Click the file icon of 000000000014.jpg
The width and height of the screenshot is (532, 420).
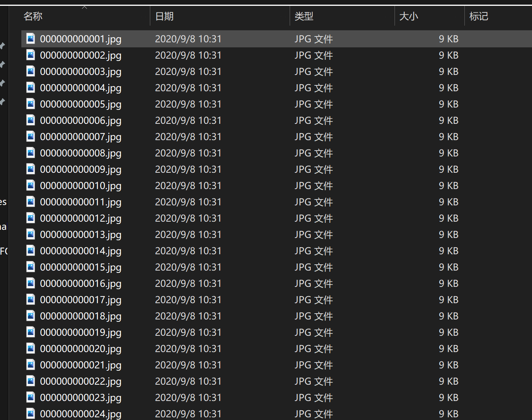tap(31, 250)
